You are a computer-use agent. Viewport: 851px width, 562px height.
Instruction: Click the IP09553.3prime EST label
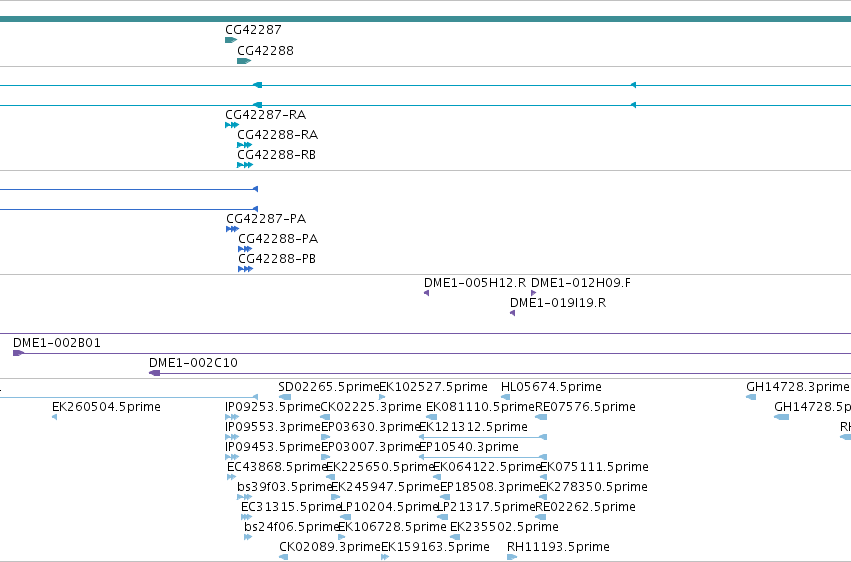(x=272, y=427)
